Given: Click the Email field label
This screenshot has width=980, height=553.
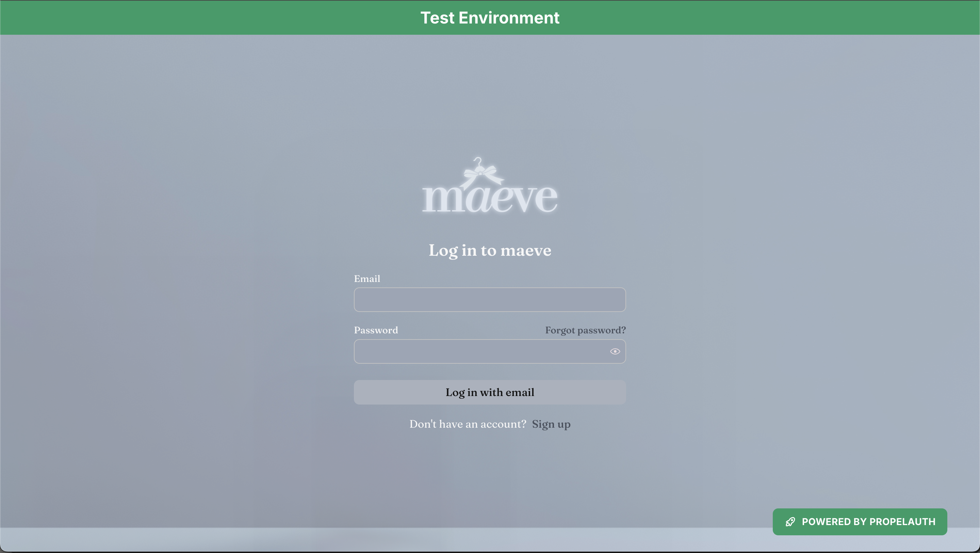Looking at the screenshot, I should click(x=367, y=279).
